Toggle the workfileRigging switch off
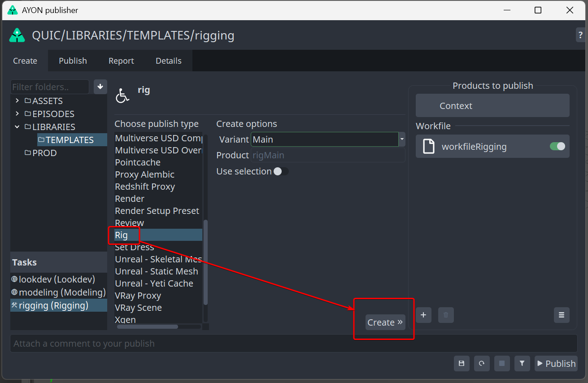Screen dimensions: 588x383 coord(558,146)
